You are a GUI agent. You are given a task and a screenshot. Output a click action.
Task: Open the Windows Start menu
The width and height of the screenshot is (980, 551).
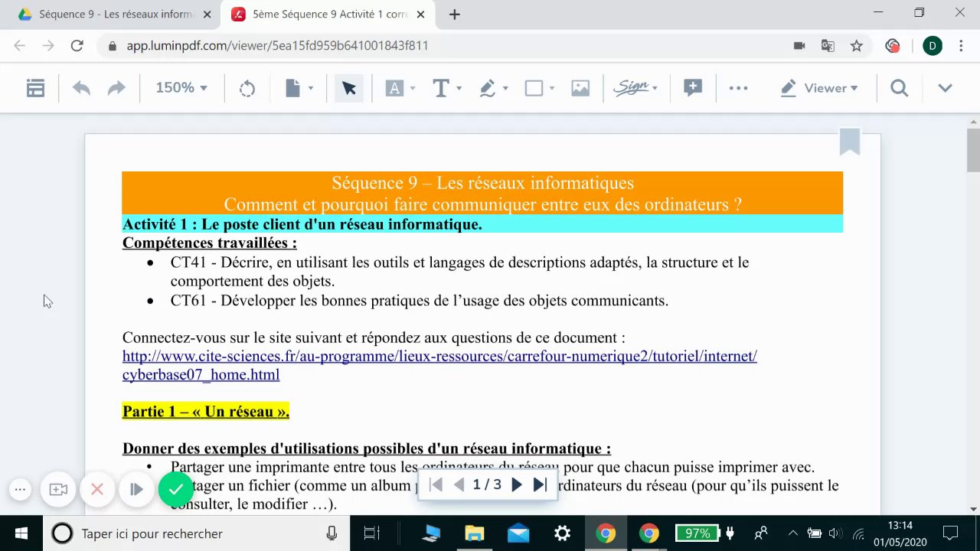pos(21,533)
